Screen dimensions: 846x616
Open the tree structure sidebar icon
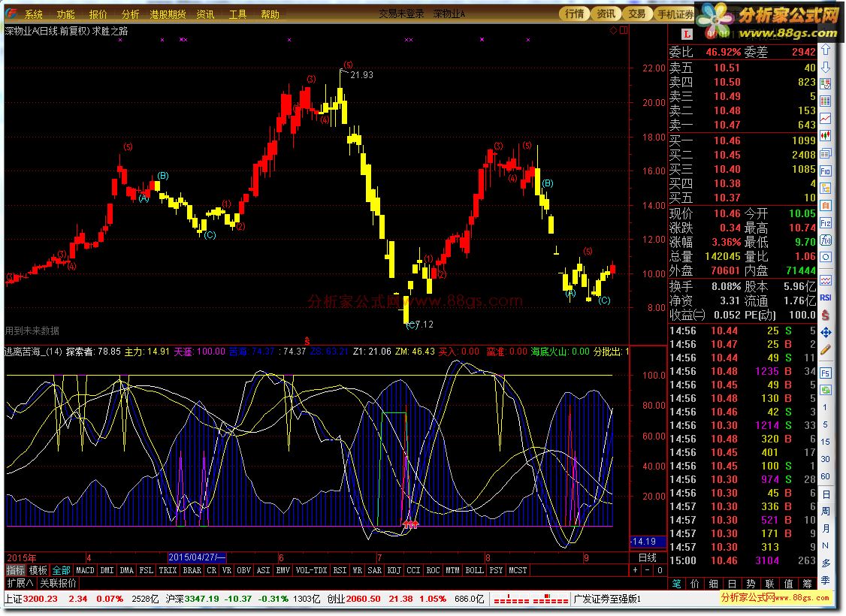[826, 189]
